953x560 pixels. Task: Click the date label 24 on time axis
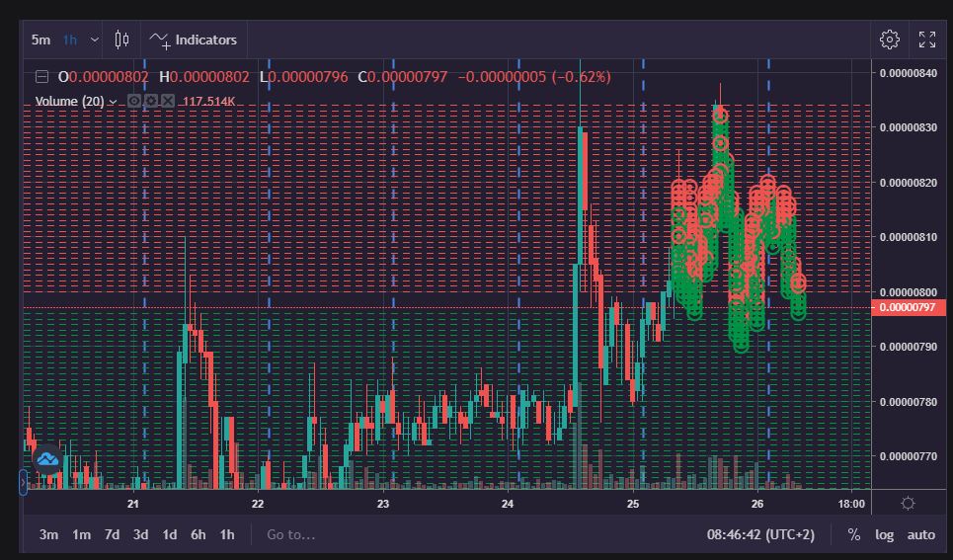coord(508,504)
